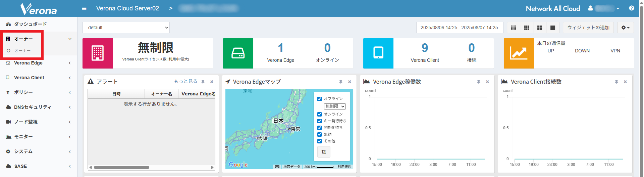The image size is (644, 177).
Task: Toggle the 無効 checkbox
Action: tap(320, 134)
